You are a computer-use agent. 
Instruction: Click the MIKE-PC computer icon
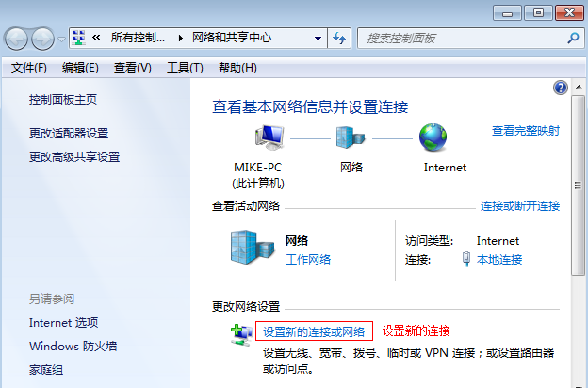point(258,137)
